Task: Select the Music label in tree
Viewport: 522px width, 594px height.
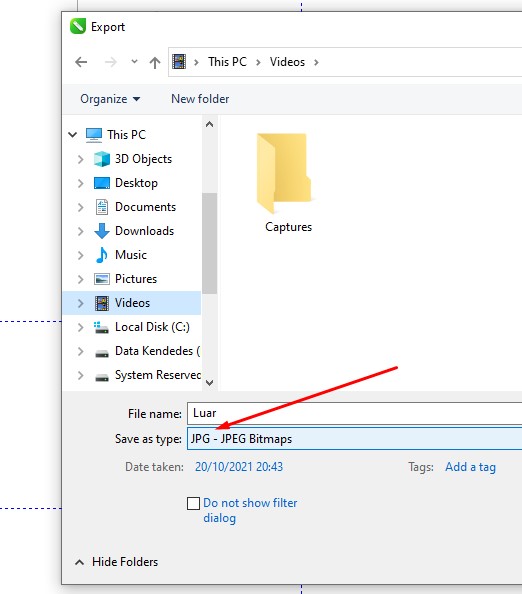Action: click(x=131, y=255)
